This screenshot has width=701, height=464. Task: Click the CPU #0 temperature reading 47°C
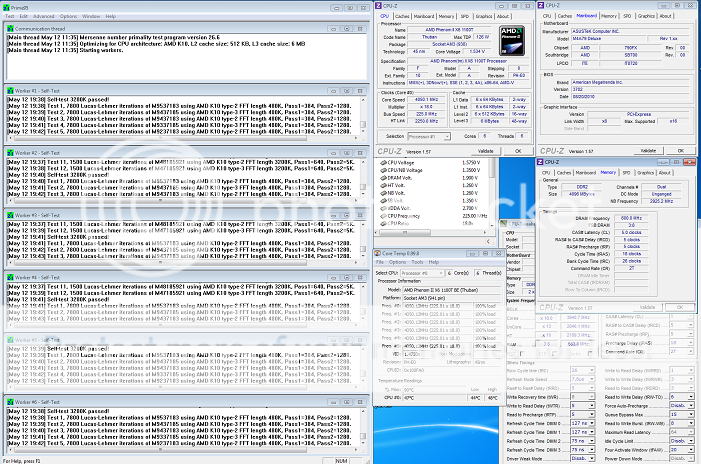434,397
